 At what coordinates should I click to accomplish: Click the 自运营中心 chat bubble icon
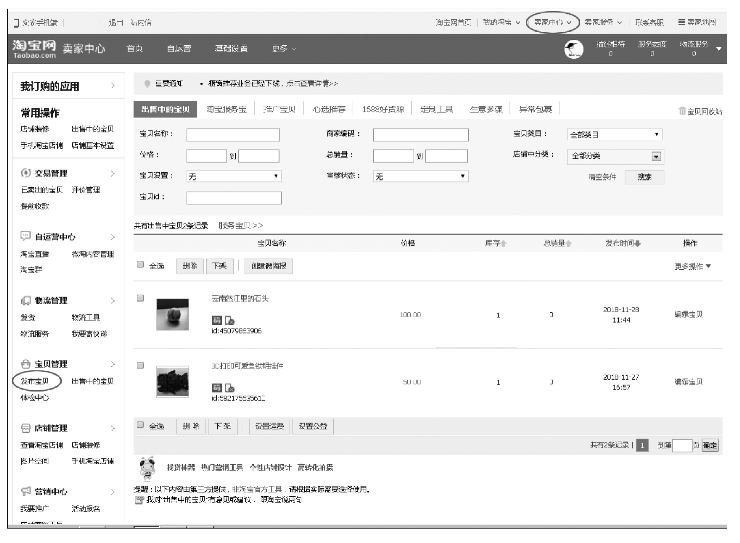coord(26,238)
